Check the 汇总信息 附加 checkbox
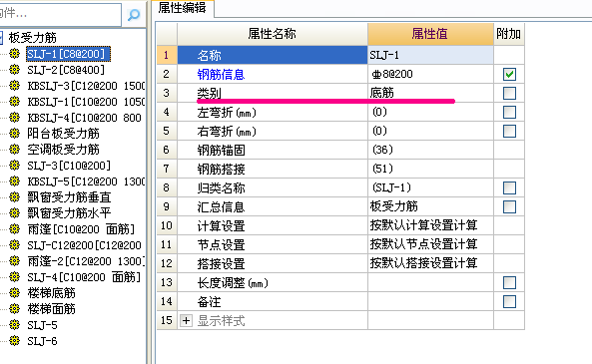Screen dimensions: 592x364 (x=509, y=206)
